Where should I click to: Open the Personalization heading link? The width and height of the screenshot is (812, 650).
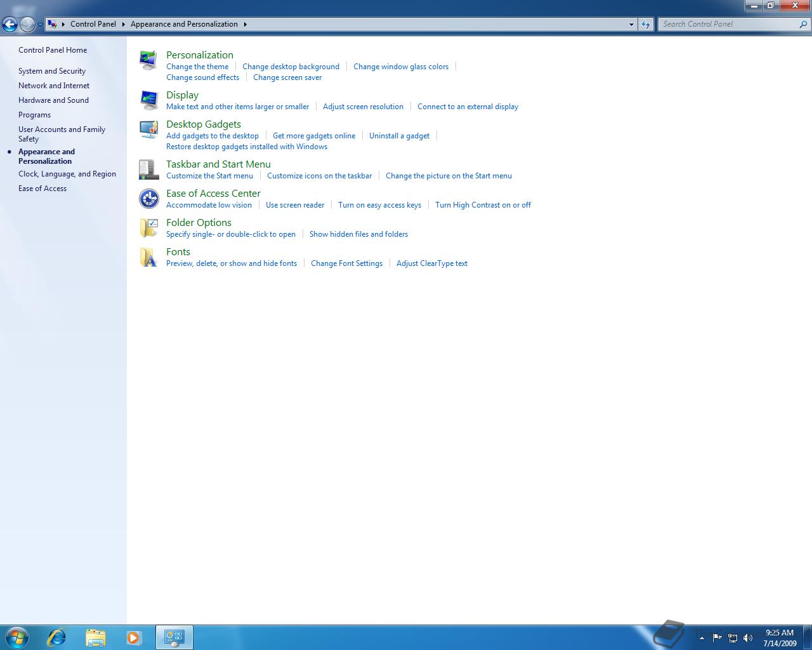pos(200,55)
